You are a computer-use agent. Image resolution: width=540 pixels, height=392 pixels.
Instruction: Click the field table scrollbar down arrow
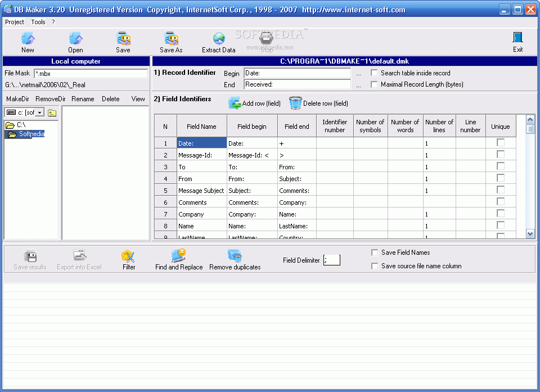(530, 234)
